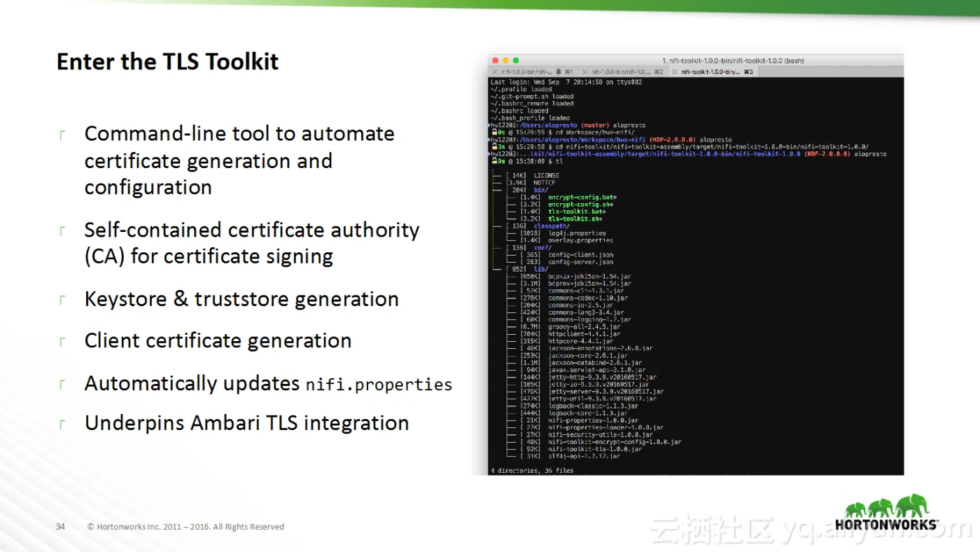Click the bell icon on the first terminal tab

tap(559, 71)
